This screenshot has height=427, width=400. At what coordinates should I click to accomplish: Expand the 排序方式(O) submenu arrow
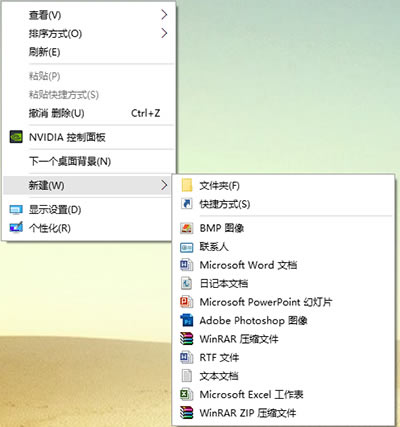(164, 33)
